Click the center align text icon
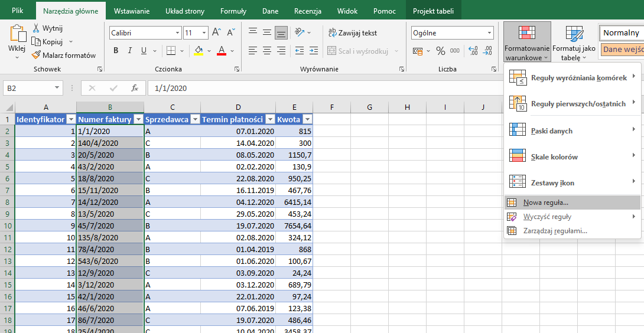This screenshot has height=333, width=644. click(x=267, y=51)
